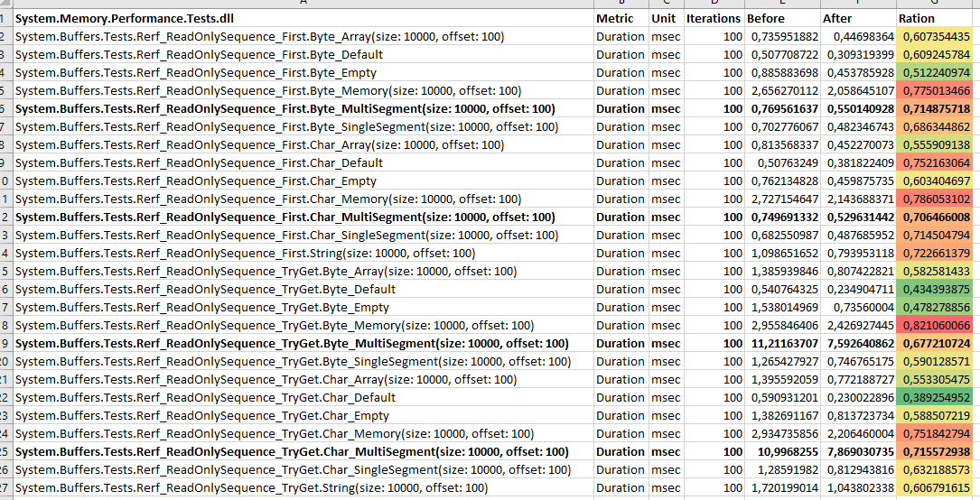Select bold After value 7,592640862
980x500 pixels.
pos(859,344)
